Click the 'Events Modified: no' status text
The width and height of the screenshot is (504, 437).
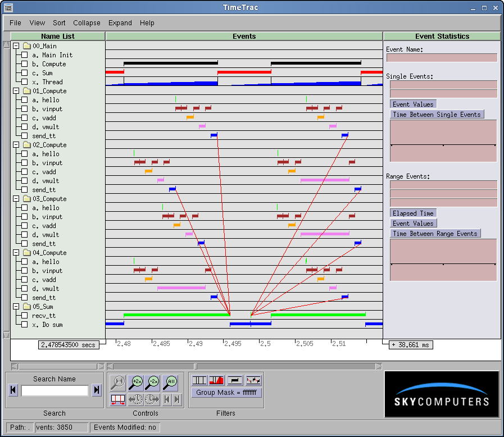[125, 427]
